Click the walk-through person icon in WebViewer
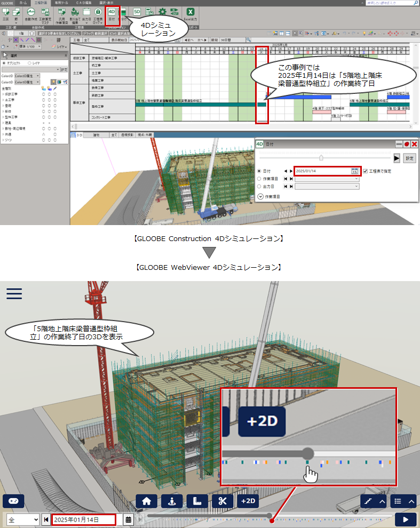The height and width of the screenshot is (528, 420). pos(172,501)
